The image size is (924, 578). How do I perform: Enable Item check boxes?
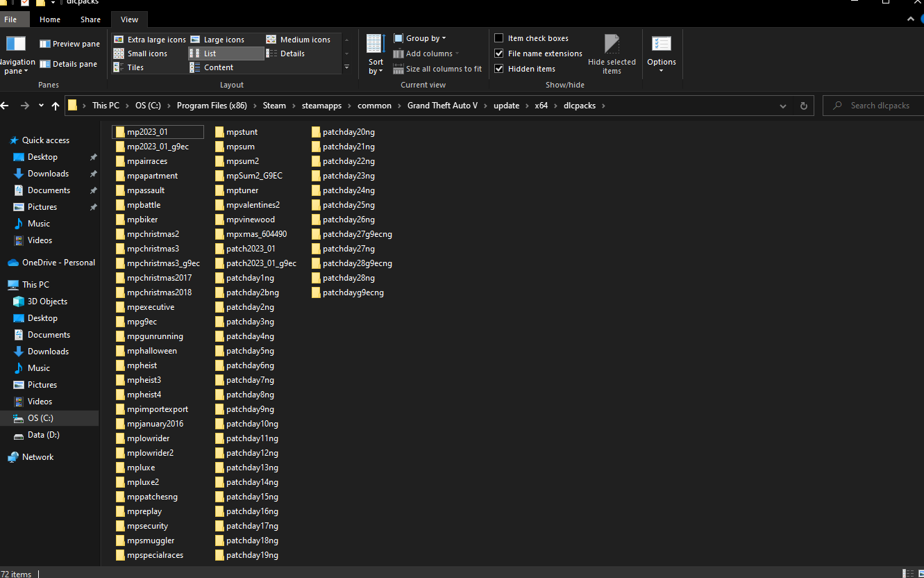click(x=498, y=38)
